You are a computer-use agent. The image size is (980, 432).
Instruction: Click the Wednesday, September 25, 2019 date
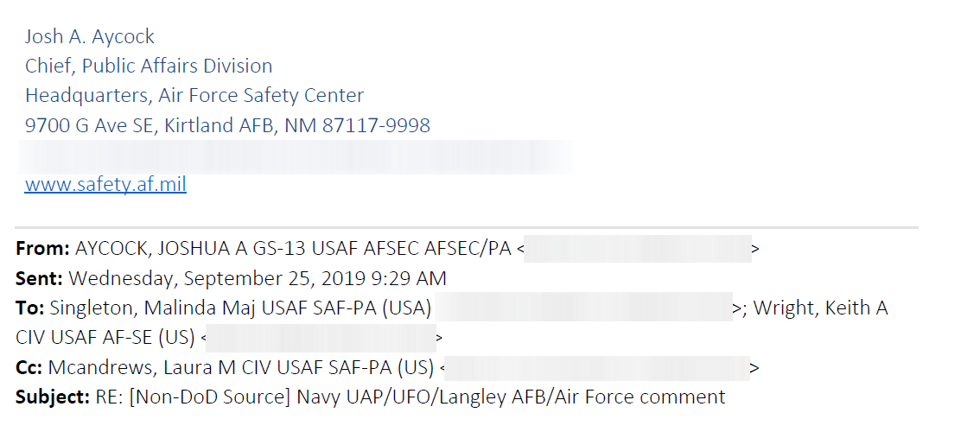258,278
